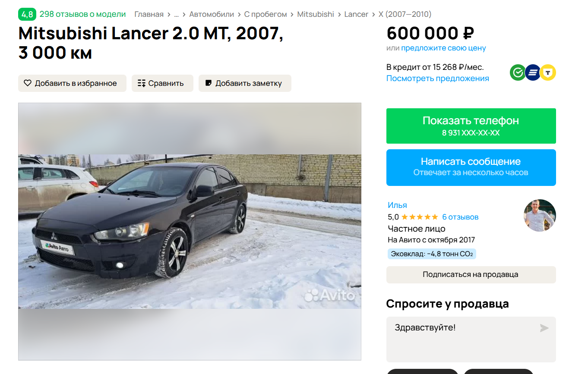The height and width of the screenshot is (374, 588).
Task: Show the seller's phone number
Action: pos(471,126)
